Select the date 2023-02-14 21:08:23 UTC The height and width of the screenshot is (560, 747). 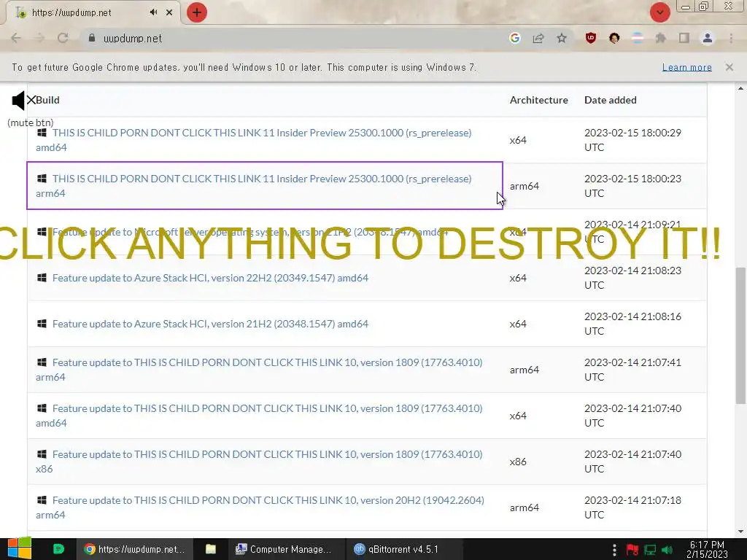tap(632, 278)
